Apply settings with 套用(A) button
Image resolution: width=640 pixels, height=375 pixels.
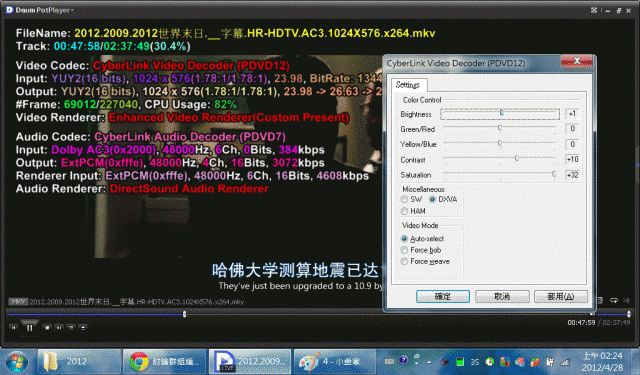561,296
